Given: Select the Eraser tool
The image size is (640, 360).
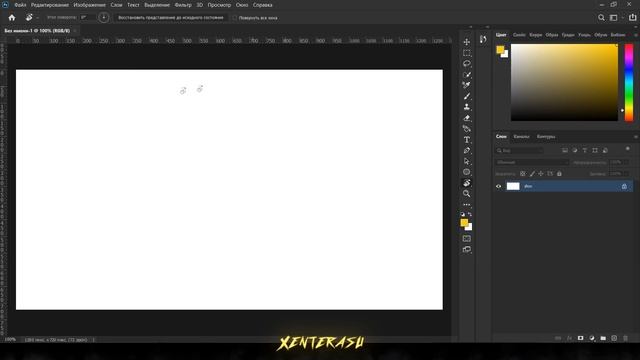Looking at the screenshot, I should (467, 118).
